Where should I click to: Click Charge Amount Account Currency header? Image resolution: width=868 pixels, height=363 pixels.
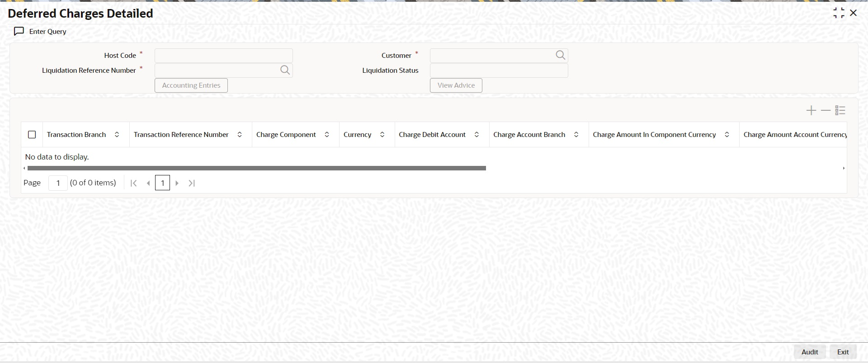click(x=795, y=135)
